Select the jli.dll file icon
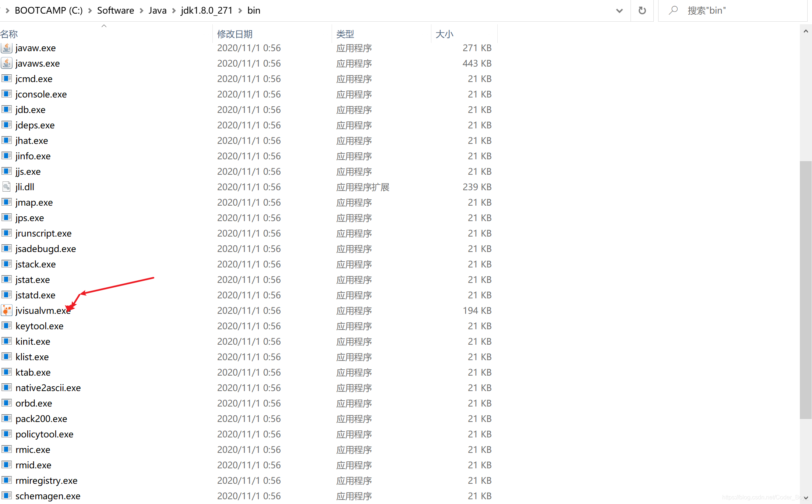The width and height of the screenshot is (812, 504). click(x=7, y=187)
